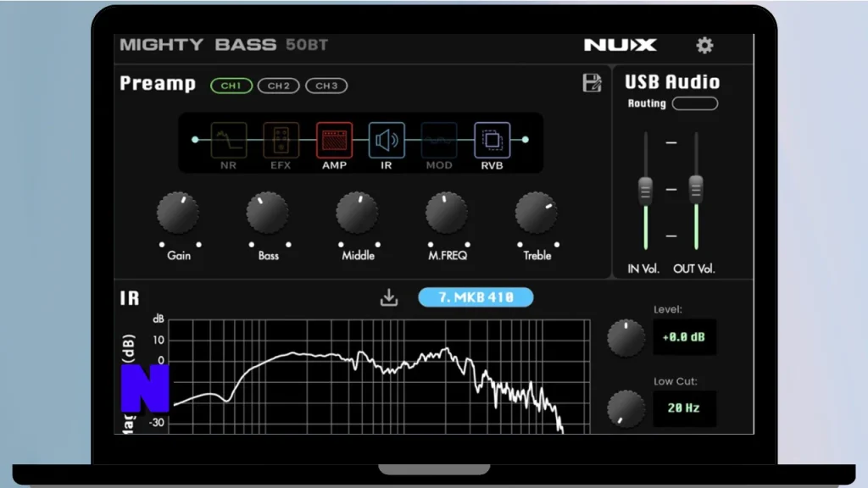The width and height of the screenshot is (868, 488).
Task: Click the USB Audio heading
Action: [672, 82]
